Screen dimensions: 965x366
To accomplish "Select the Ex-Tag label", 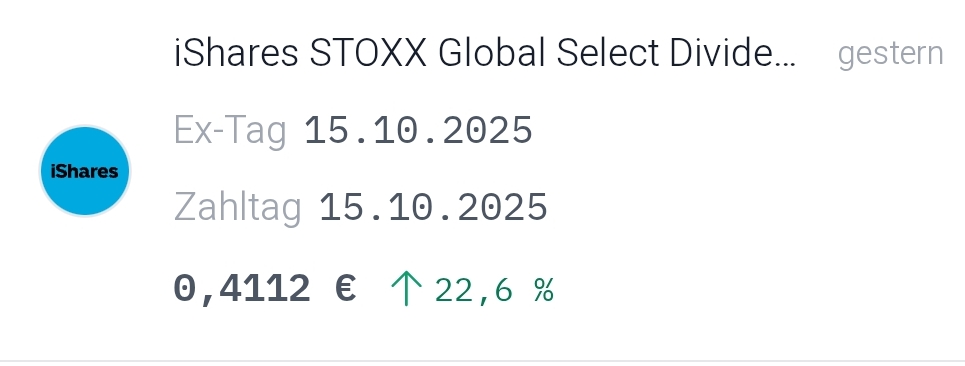I will click(230, 131).
